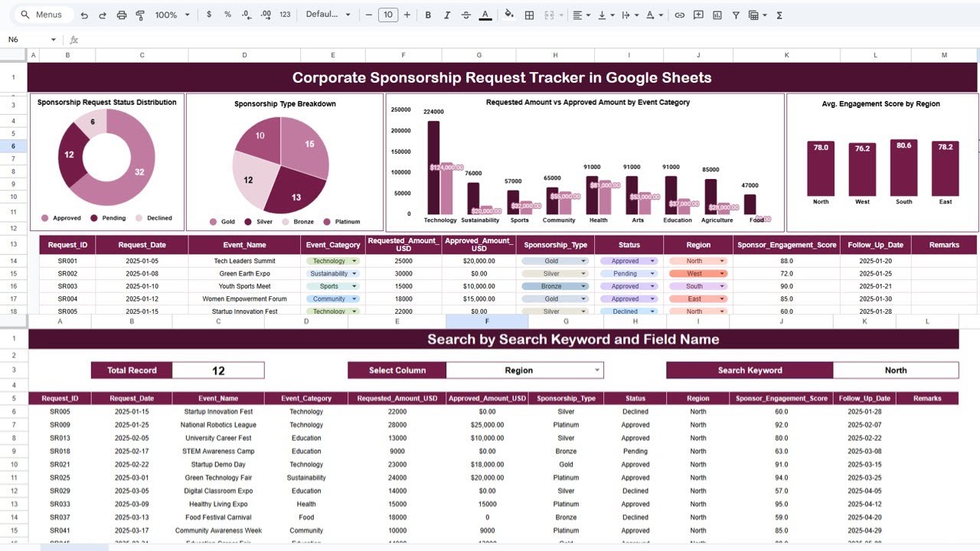Increase decimal places in the toolbar
Screen dimensions: 980x551
266,15
